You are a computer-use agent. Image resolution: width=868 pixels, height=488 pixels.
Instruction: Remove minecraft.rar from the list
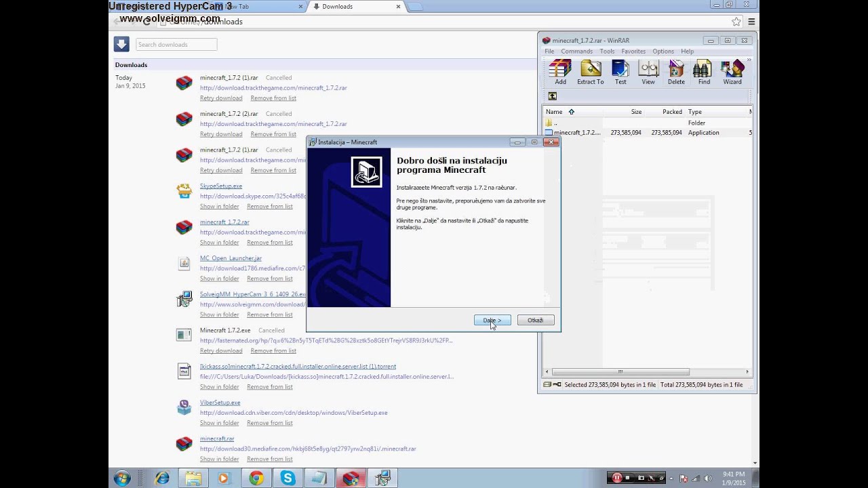pyautogui.click(x=270, y=459)
